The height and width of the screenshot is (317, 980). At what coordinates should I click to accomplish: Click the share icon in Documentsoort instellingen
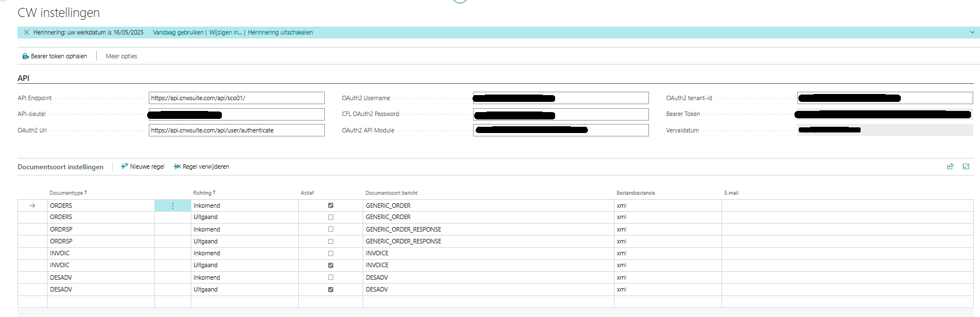pos(950,166)
